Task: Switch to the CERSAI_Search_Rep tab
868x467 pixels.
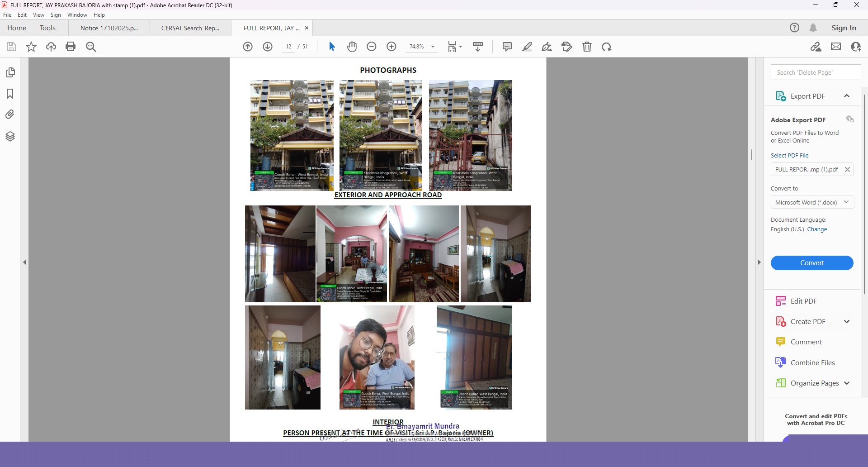Action: click(x=190, y=28)
